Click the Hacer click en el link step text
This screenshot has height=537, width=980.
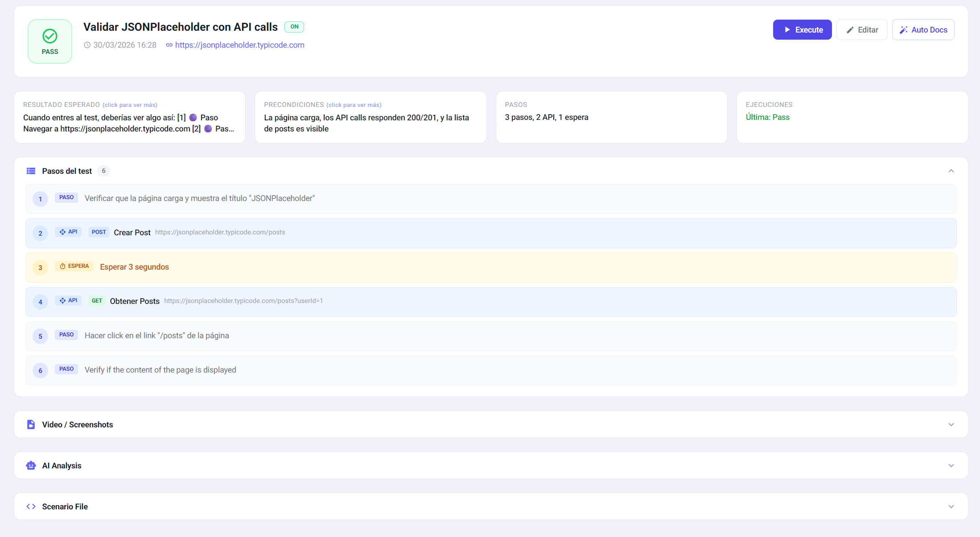157,336
